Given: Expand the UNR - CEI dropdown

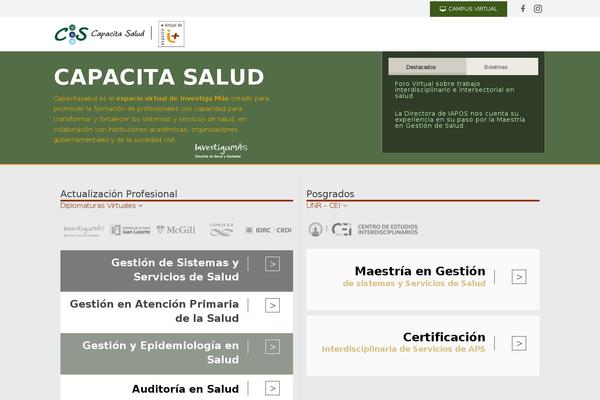Looking at the screenshot, I should tap(326, 206).
